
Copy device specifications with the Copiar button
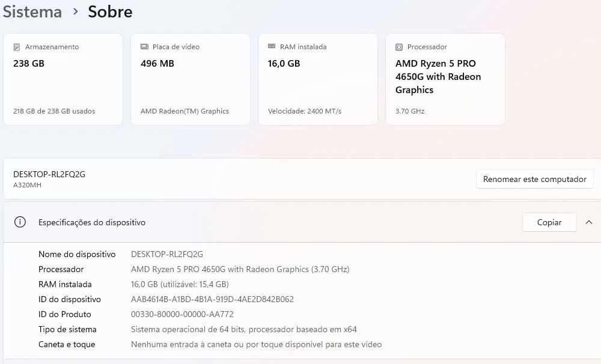pos(549,222)
